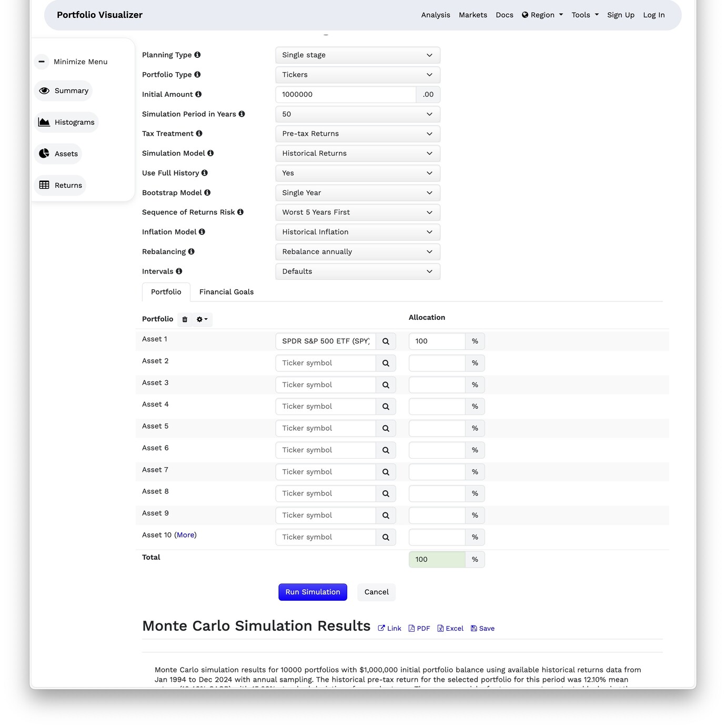This screenshot has height=728, width=726.
Task: Open the Simulation Model dropdown
Action: tap(358, 154)
